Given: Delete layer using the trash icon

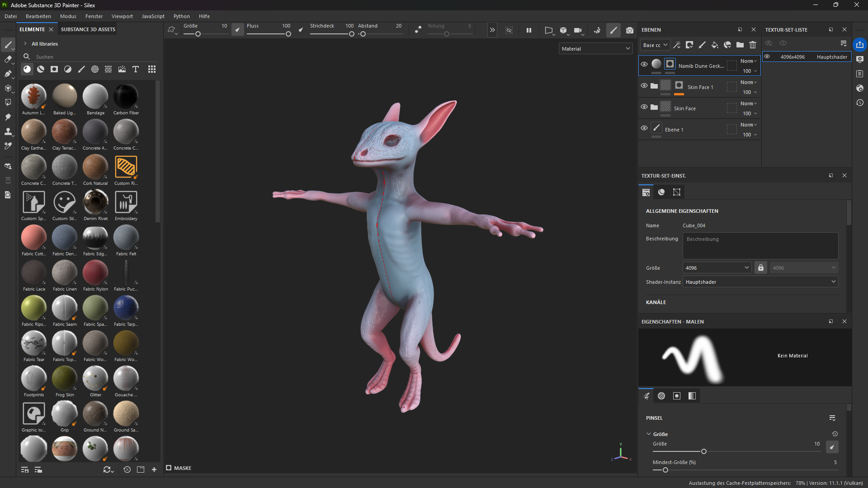Looking at the screenshot, I should 753,45.
